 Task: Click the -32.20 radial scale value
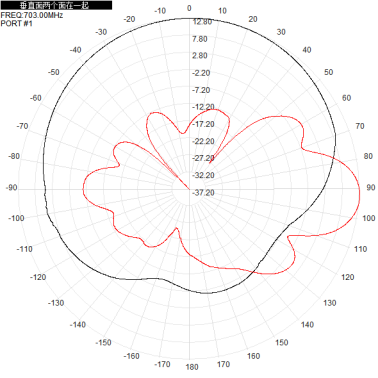click(x=203, y=175)
